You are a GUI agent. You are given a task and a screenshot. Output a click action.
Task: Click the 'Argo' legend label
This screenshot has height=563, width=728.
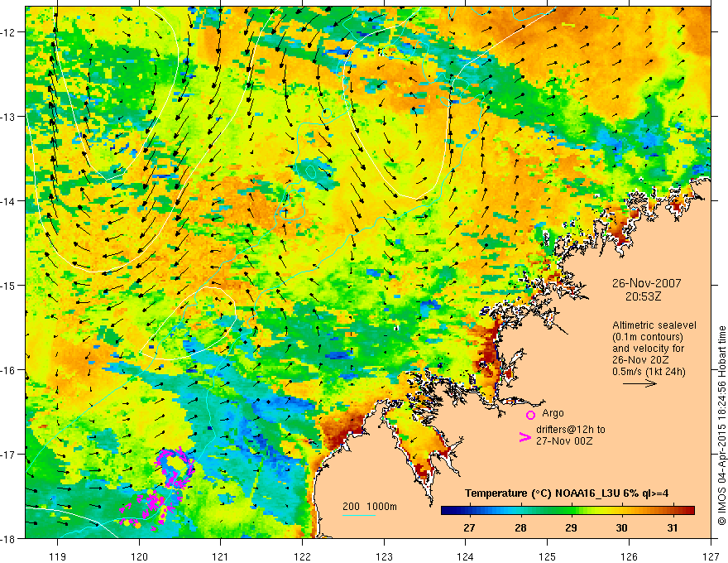553,413
